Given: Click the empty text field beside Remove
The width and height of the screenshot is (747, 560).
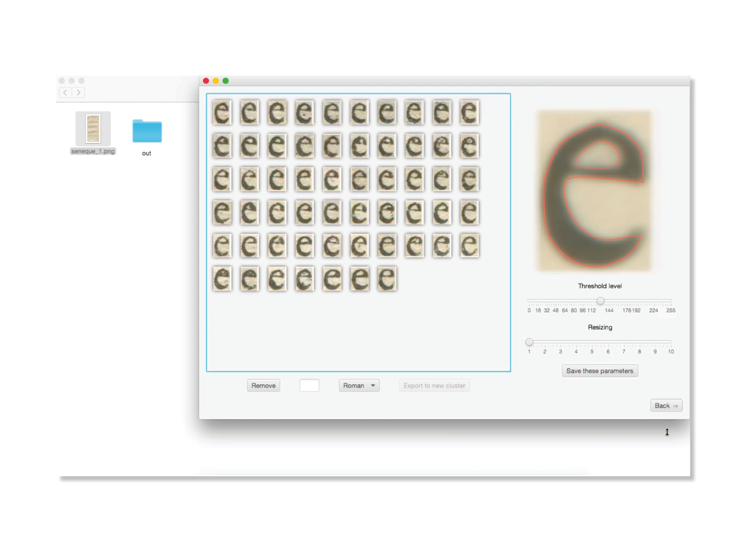Looking at the screenshot, I should point(310,386).
